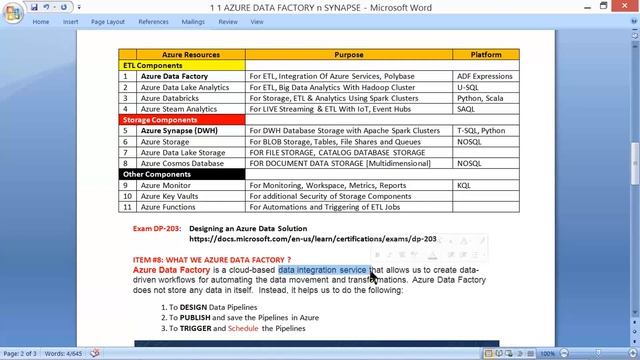Click the 'ADF Expressions' platform cell
Screen dimensions: 640x360
[x=486, y=76]
